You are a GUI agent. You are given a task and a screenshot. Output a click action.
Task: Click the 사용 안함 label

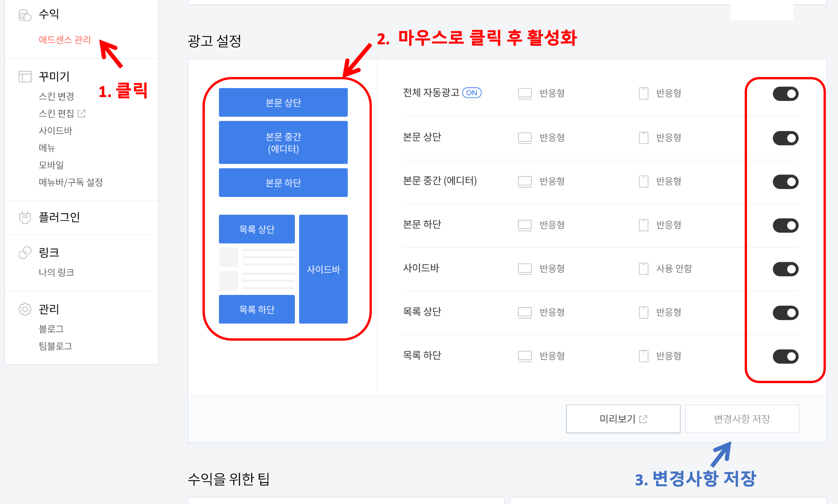pos(674,268)
